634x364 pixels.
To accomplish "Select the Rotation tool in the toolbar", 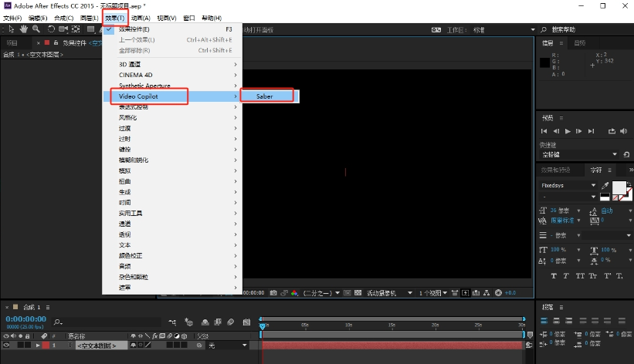I will point(51,30).
